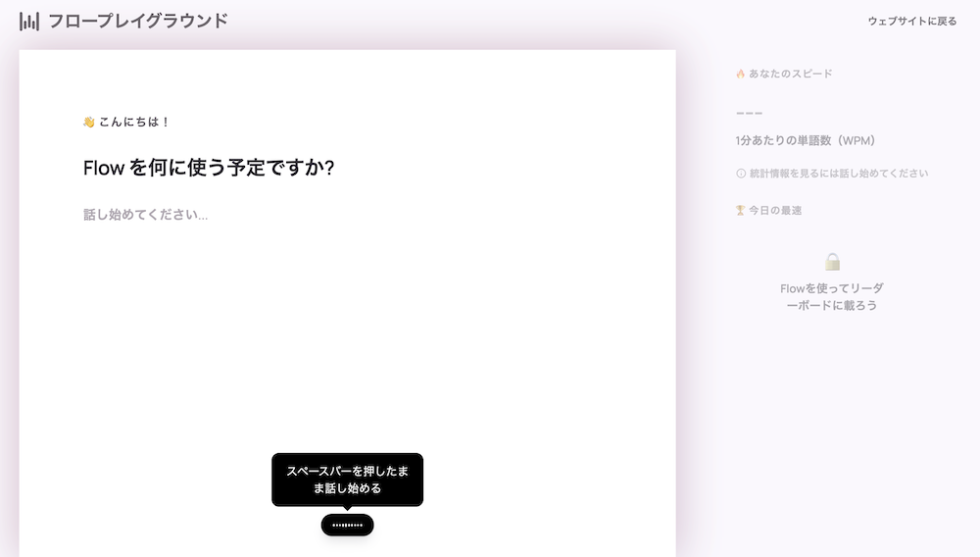The height and width of the screenshot is (557, 980).
Task: Click the trophy icon beside 今日の最速
Action: tap(741, 211)
